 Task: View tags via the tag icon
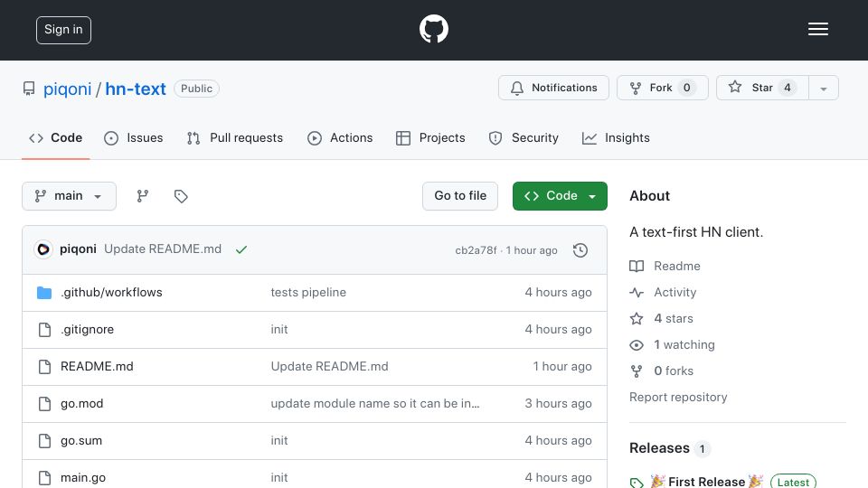coord(181,196)
